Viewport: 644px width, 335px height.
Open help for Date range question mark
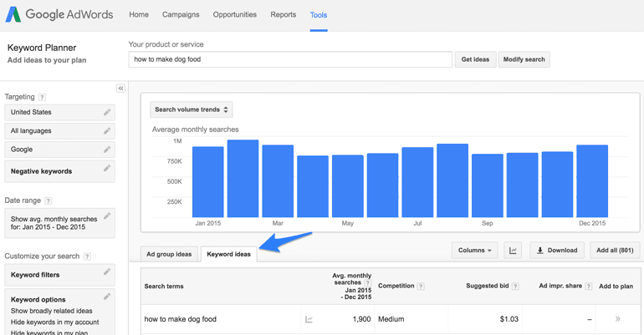click(48, 201)
